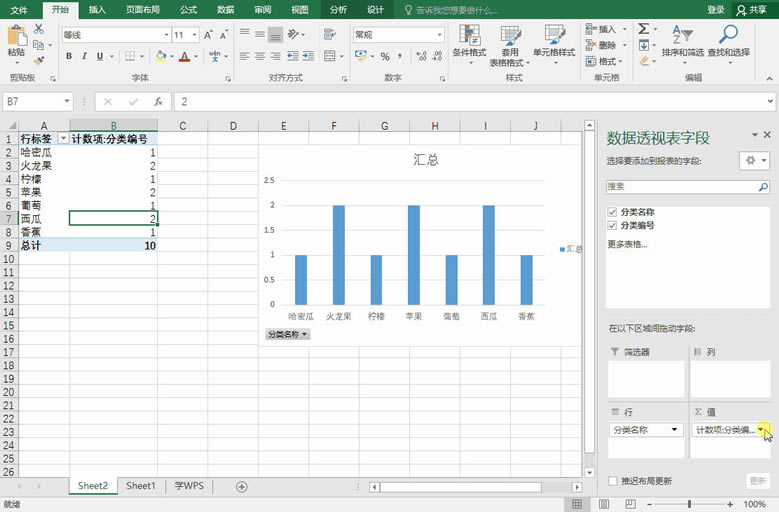This screenshot has width=779, height=512.
Task: Click the percent style icon
Action: click(385, 57)
